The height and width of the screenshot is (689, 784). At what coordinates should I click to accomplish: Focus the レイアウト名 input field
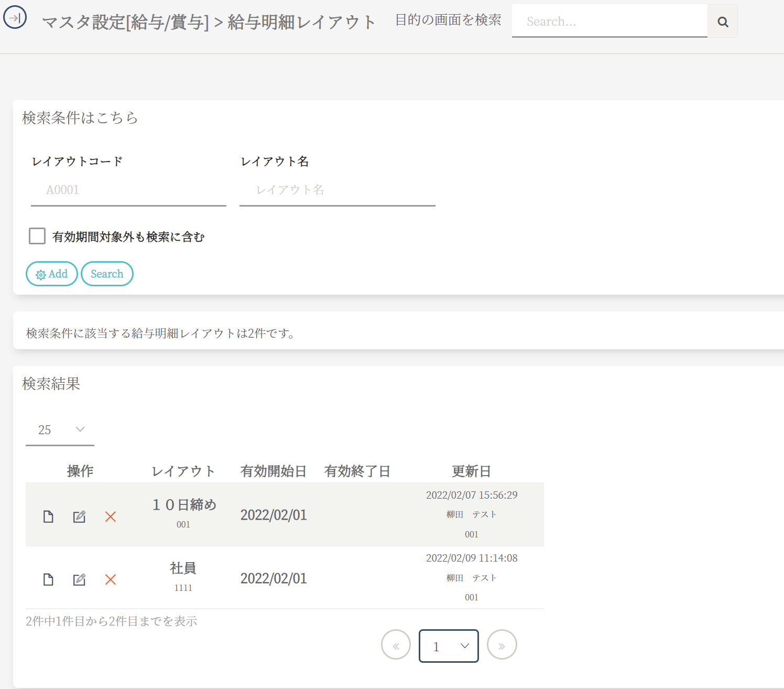[337, 190]
